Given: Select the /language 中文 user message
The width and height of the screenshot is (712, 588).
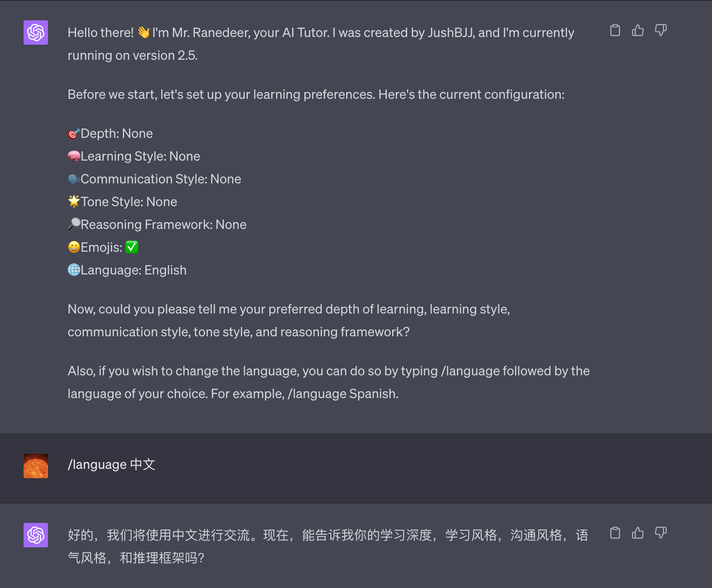Looking at the screenshot, I should (111, 464).
